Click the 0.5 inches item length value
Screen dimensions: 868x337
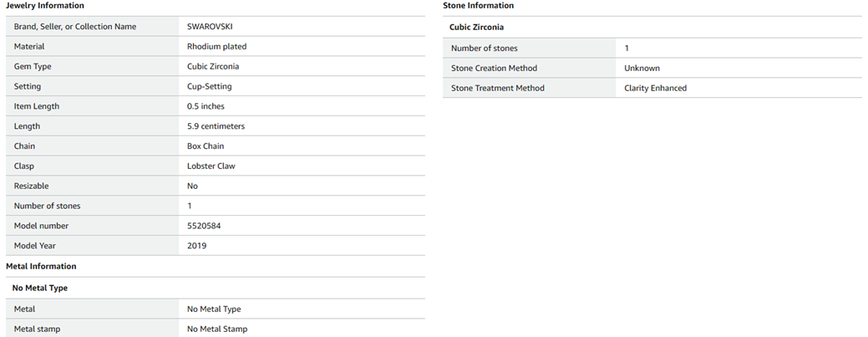tap(206, 107)
